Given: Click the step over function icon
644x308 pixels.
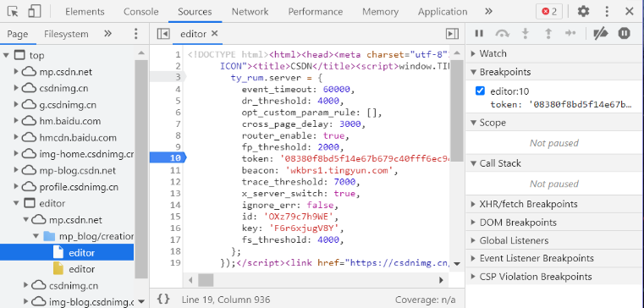Looking at the screenshot, I should [502, 34].
